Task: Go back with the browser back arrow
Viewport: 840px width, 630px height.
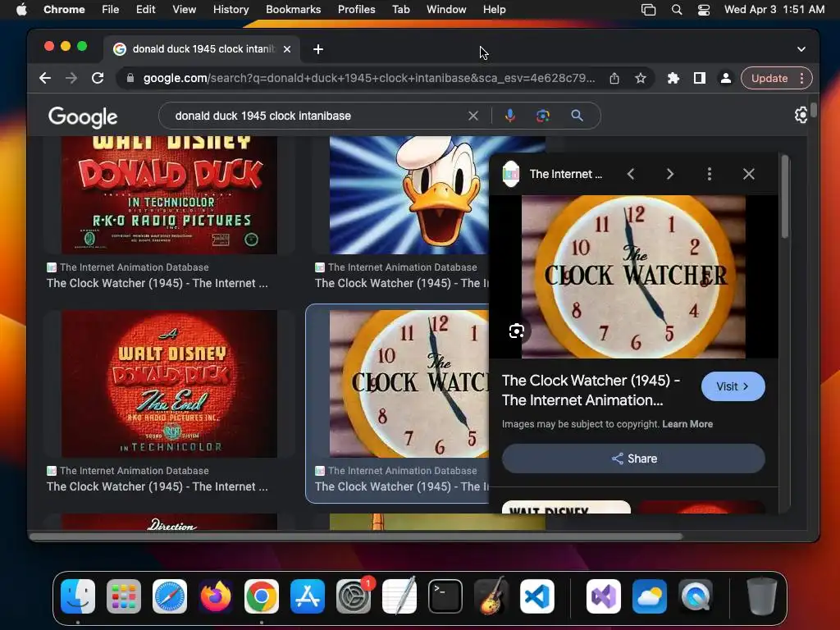Action: tap(45, 78)
